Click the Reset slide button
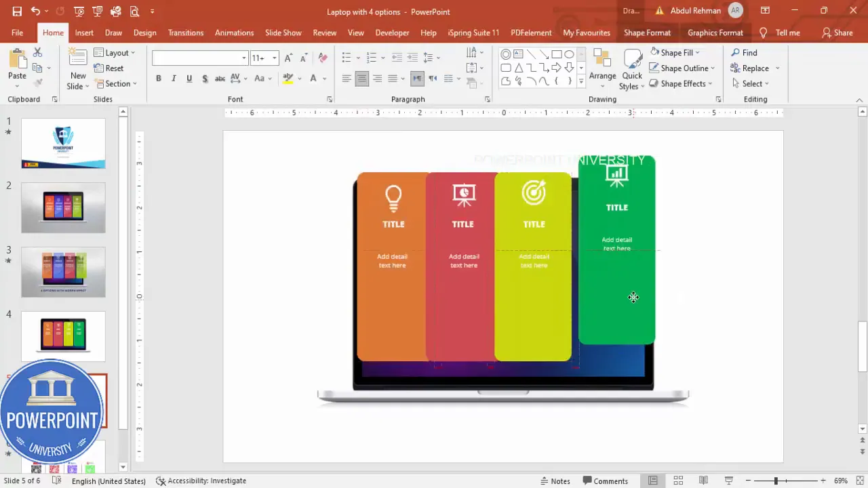Viewport: 868px width, 488px height. click(x=108, y=68)
